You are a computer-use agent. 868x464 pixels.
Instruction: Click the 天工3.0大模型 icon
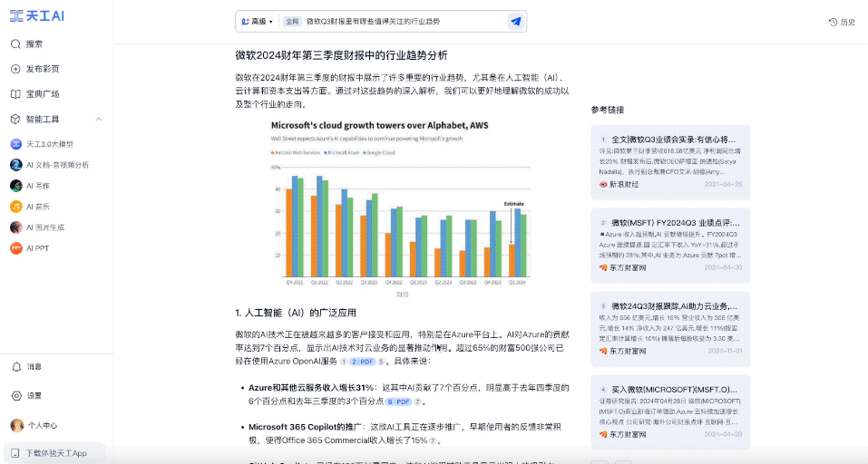click(x=16, y=144)
